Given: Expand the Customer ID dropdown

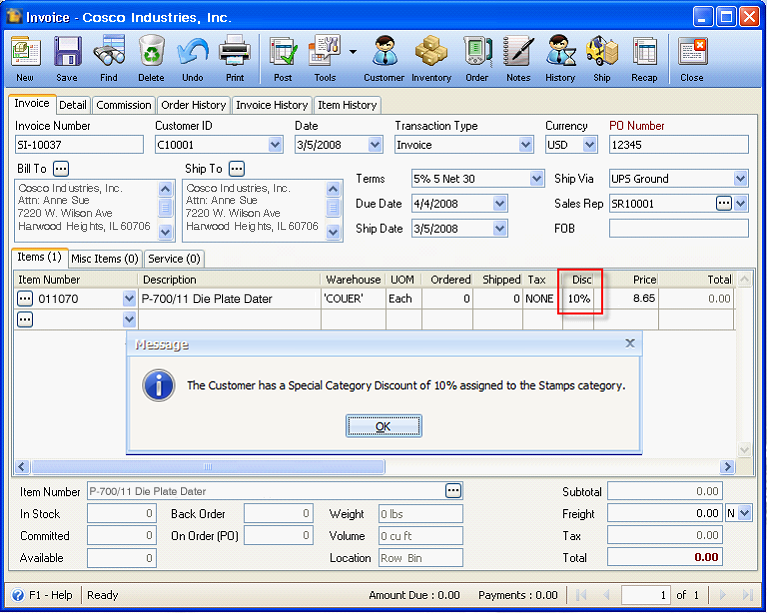Looking at the screenshot, I should [x=275, y=145].
